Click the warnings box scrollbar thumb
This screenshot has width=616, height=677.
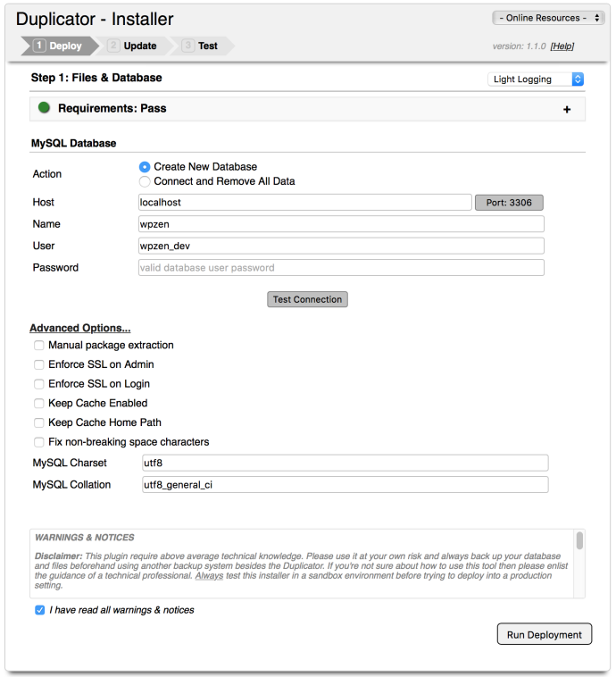(x=579, y=540)
